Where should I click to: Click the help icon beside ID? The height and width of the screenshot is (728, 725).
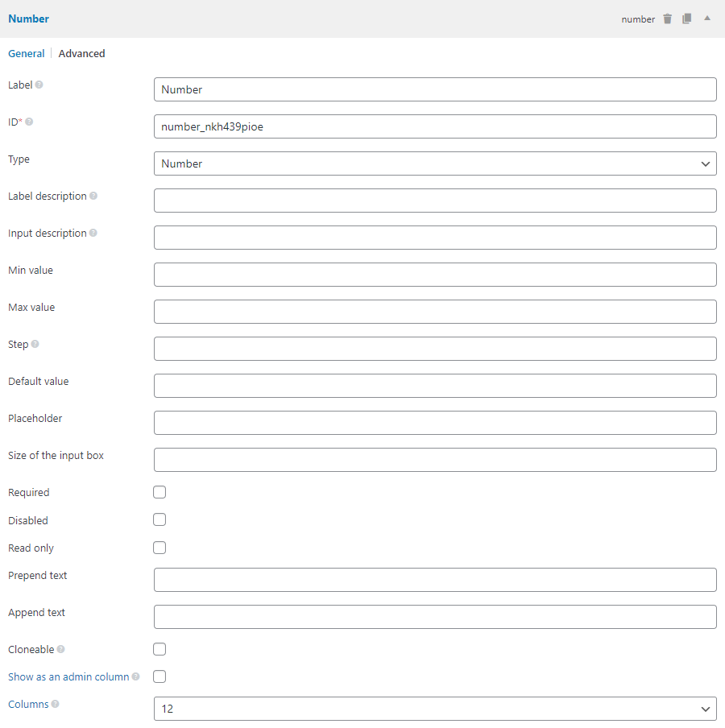click(x=30, y=122)
